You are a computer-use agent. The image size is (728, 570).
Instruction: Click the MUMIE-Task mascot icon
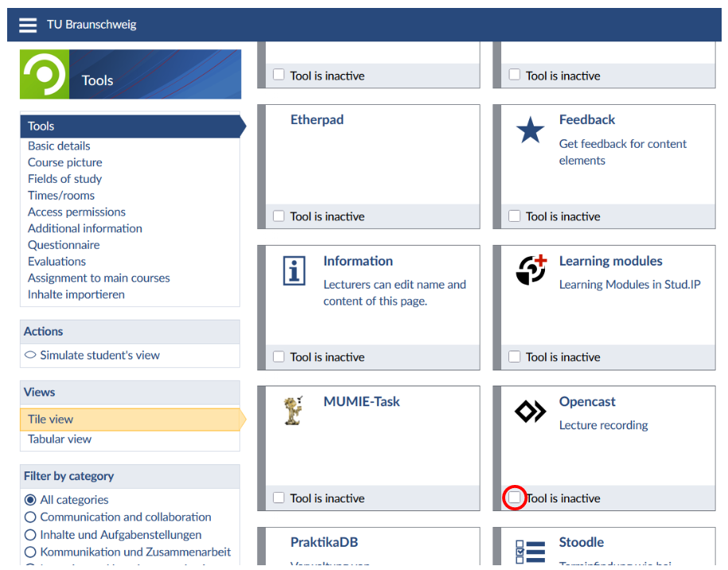click(294, 410)
